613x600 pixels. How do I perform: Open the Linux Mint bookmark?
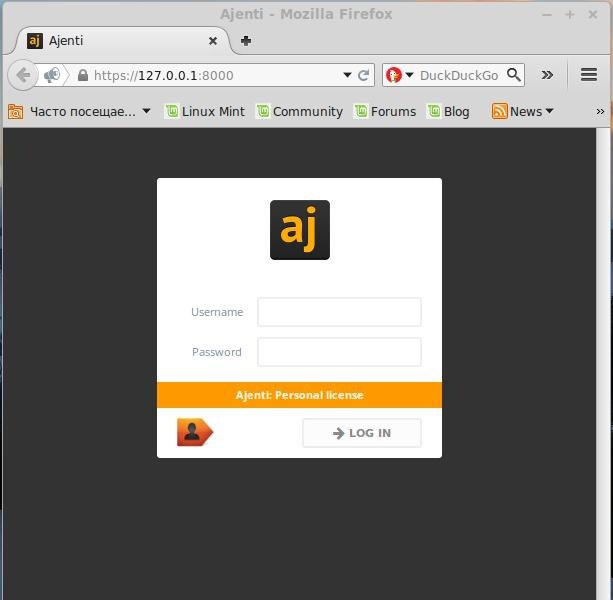205,111
